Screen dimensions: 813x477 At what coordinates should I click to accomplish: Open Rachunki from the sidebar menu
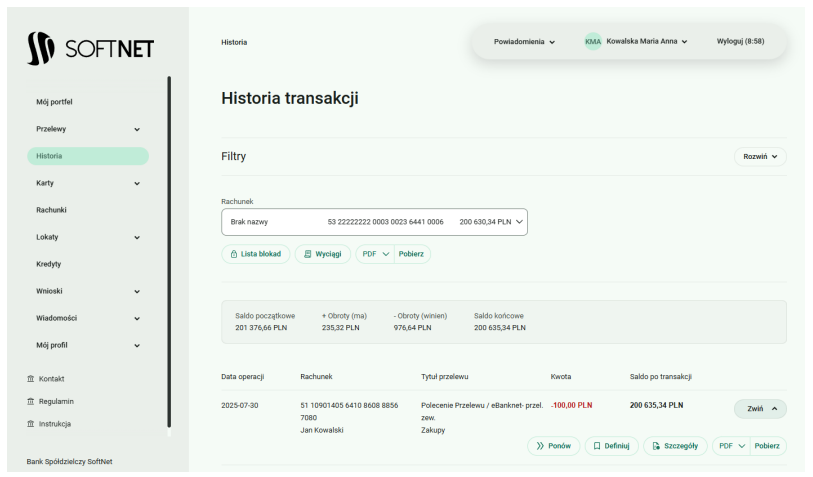51,210
